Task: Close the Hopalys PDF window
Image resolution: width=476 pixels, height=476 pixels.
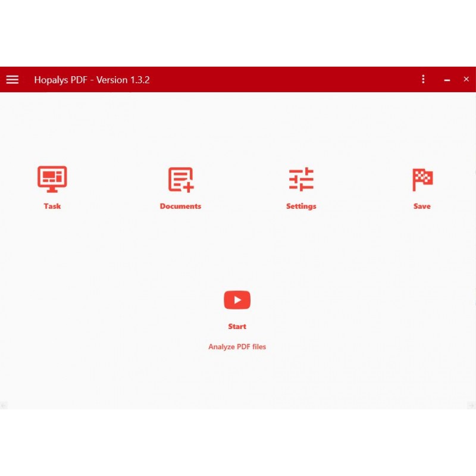Action: 466,79
